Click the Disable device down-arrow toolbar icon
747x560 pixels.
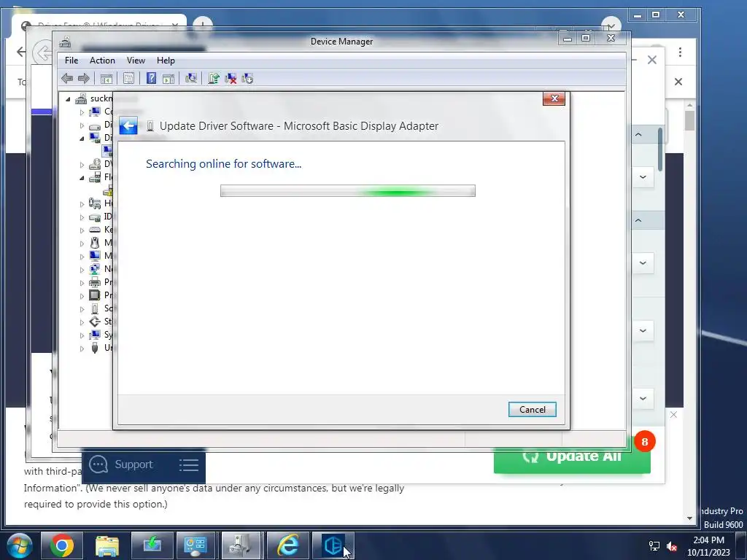point(247,79)
